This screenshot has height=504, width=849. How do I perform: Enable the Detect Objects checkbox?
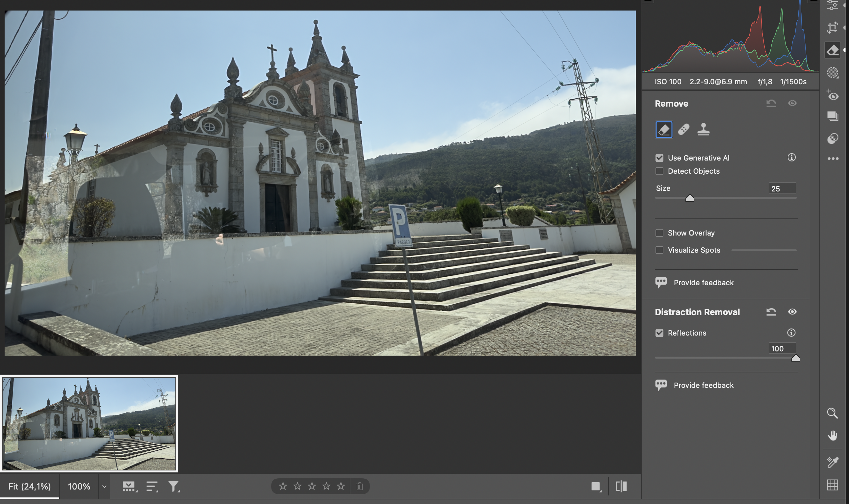click(x=659, y=171)
